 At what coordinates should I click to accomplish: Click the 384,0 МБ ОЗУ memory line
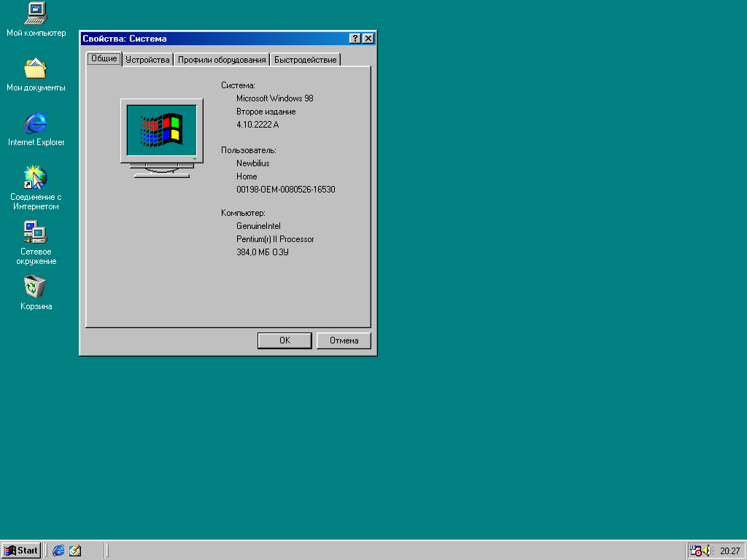coord(263,252)
